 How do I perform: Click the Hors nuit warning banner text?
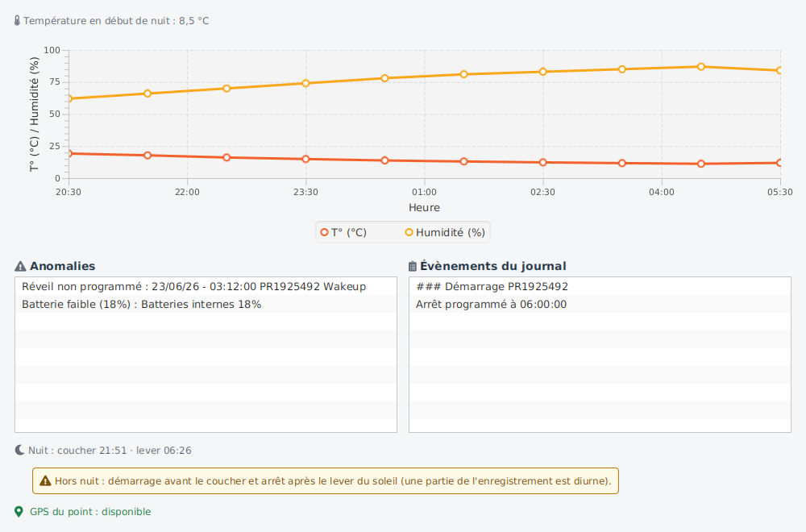coord(333,481)
